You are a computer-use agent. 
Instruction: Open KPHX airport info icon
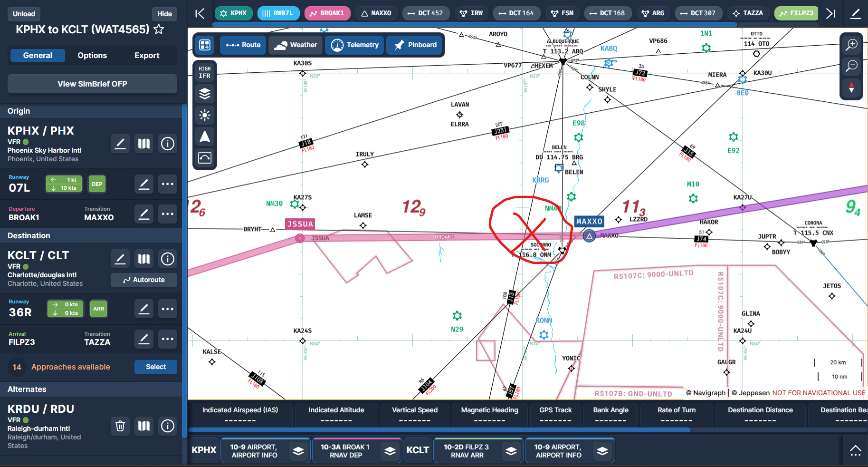168,144
